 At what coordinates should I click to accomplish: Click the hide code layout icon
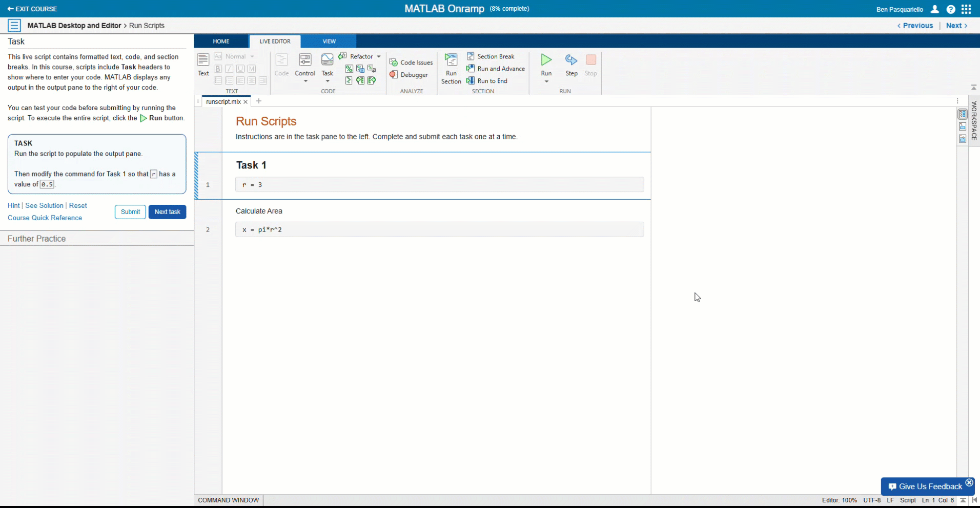(963, 139)
